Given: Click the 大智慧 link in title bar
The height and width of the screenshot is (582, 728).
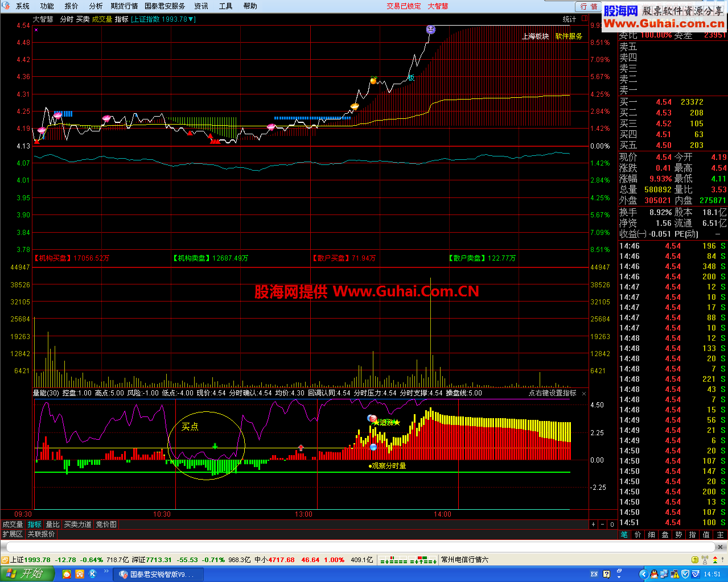Looking at the screenshot, I should 438,6.
